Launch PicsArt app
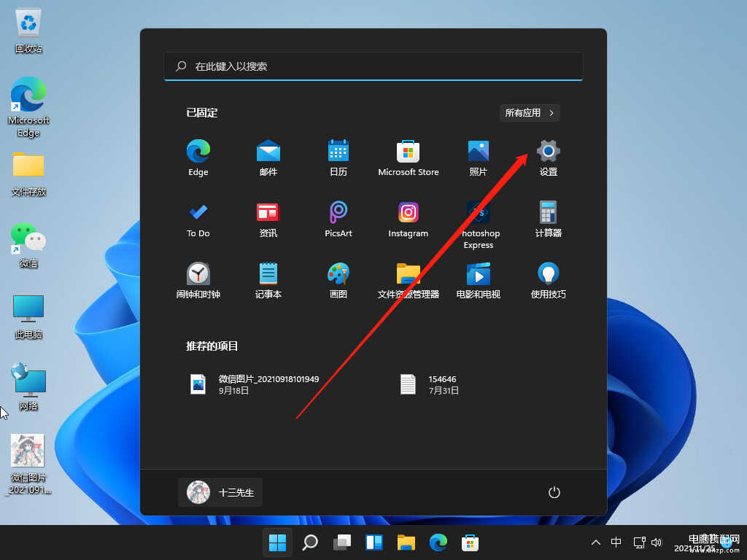 pos(338,219)
